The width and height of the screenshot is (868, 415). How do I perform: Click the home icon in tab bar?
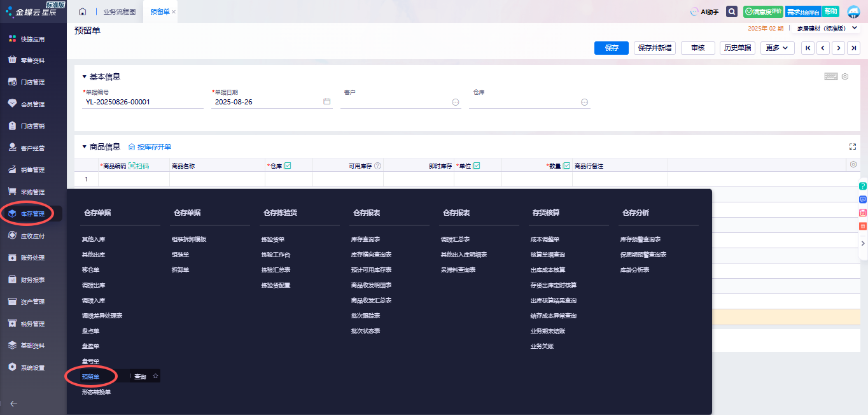82,12
